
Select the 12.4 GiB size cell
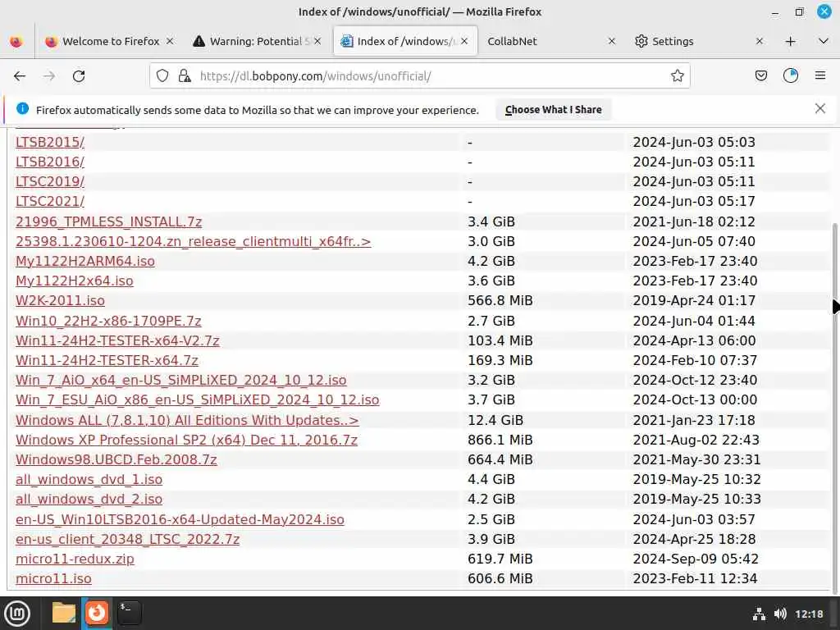tap(495, 420)
